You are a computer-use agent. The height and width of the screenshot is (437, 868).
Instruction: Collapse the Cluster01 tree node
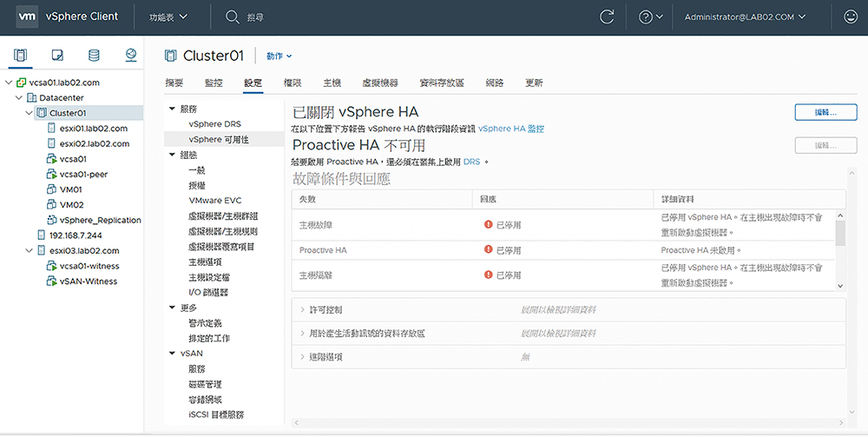click(29, 113)
